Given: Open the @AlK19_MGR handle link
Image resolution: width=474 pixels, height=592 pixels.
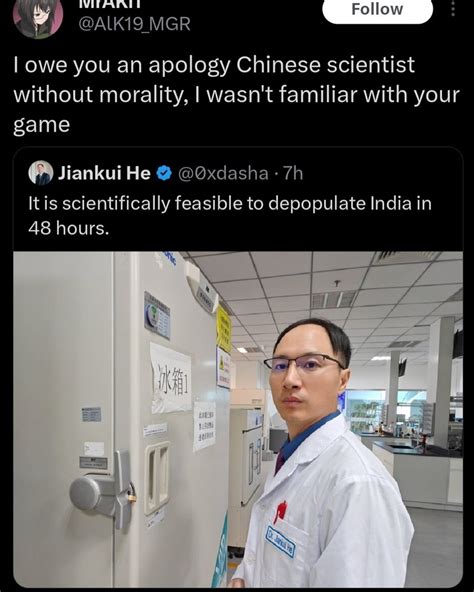Looking at the screenshot, I should [134, 25].
